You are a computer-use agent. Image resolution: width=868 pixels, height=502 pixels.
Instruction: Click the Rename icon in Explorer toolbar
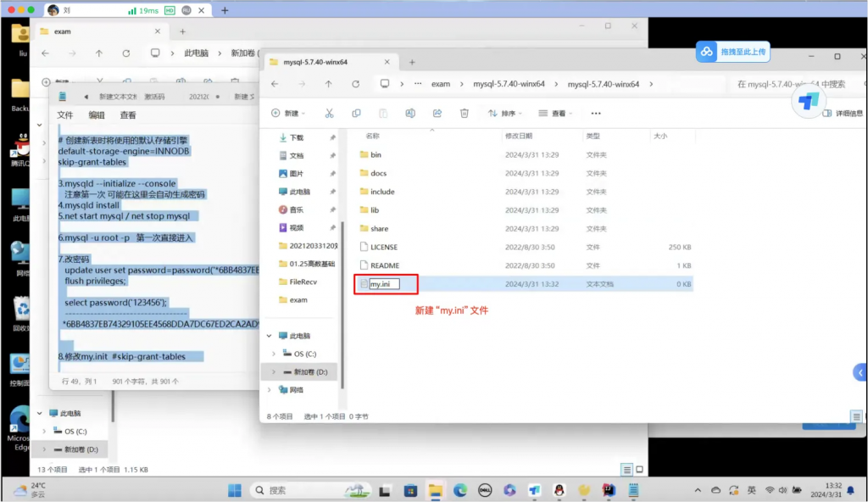point(410,113)
